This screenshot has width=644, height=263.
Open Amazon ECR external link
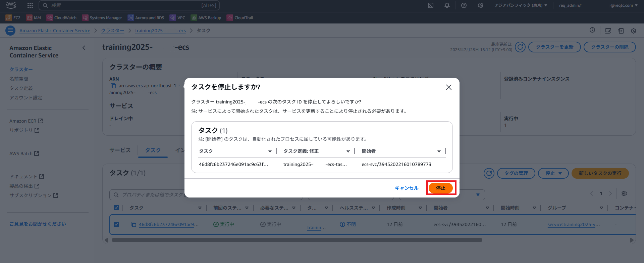click(26, 121)
